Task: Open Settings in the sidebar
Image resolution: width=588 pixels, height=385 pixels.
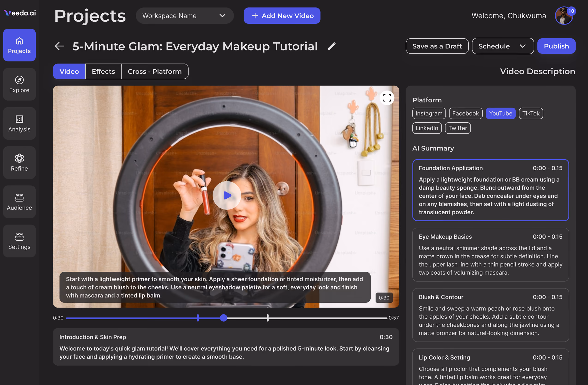Action: [x=19, y=241]
